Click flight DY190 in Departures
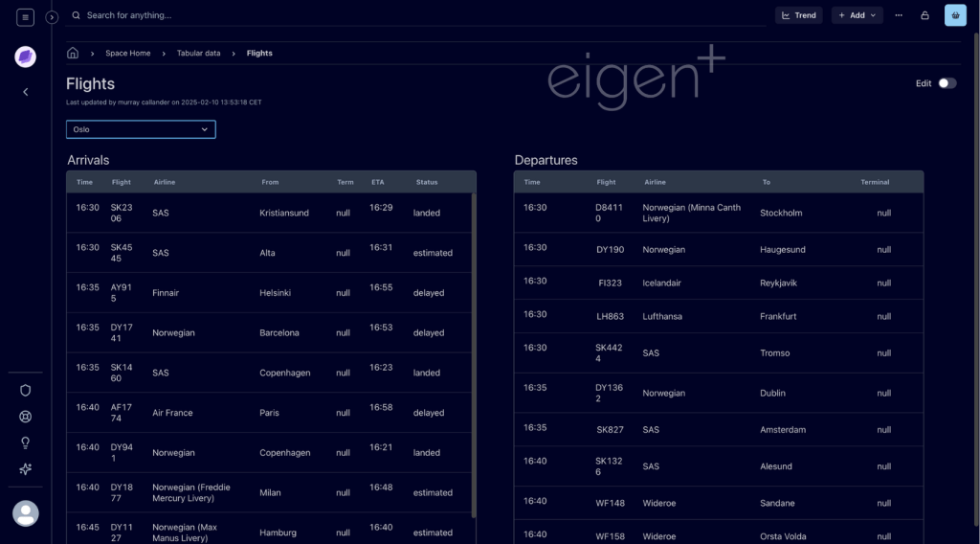Screen dimensions: 980x544 [x=610, y=249]
